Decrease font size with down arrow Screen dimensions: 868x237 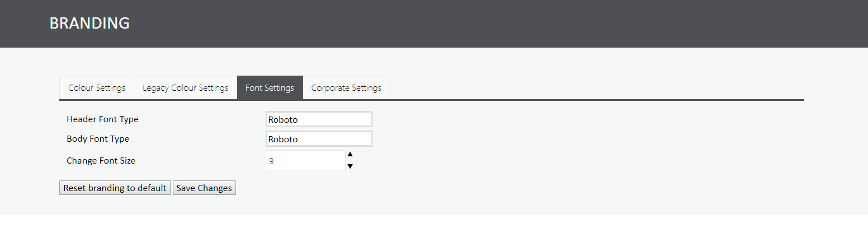tap(350, 166)
